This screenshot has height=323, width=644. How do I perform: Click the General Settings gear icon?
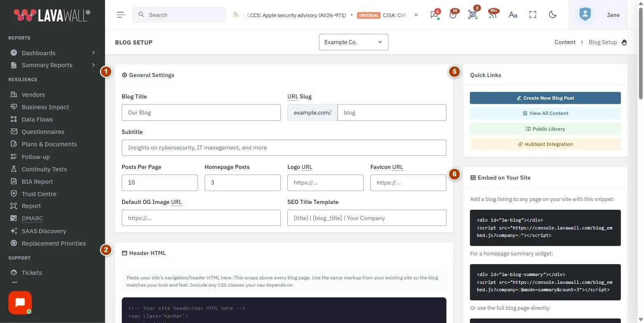(x=124, y=75)
